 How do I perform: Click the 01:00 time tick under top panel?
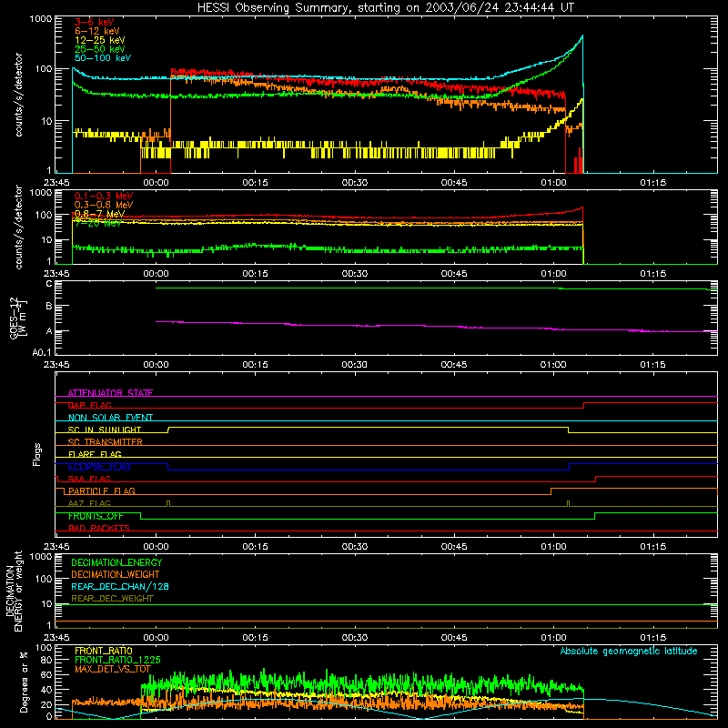553,183
